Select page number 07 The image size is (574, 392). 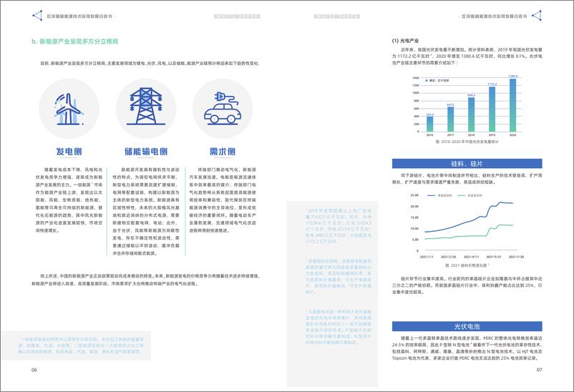coord(539,370)
